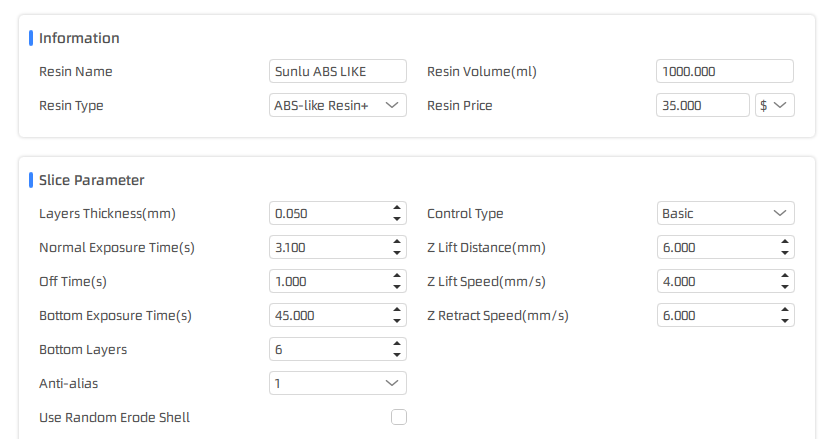The width and height of the screenshot is (834, 439).
Task: Click the Resin Price value field
Action: [703, 105]
